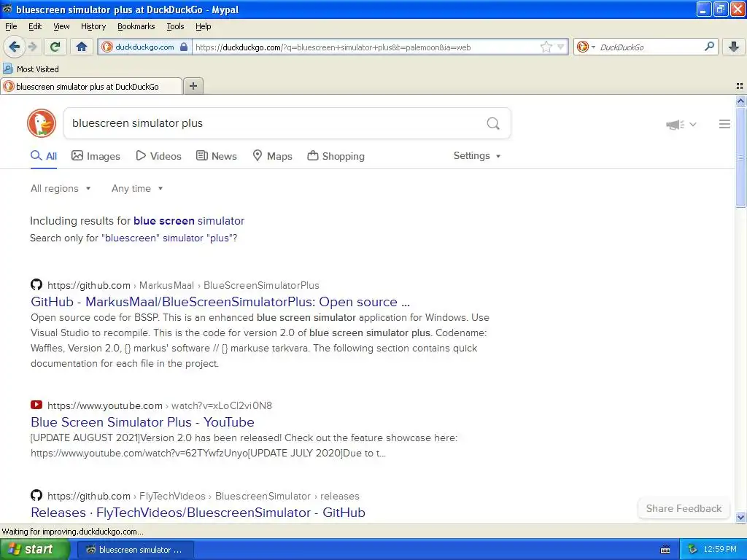Bookmark this page with the star icon
The height and width of the screenshot is (560, 747).
[x=546, y=47]
